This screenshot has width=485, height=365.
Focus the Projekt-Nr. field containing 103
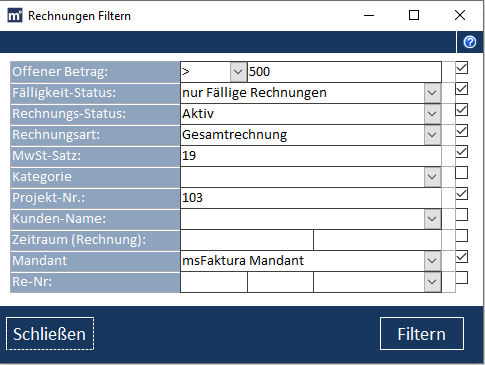[311, 198]
